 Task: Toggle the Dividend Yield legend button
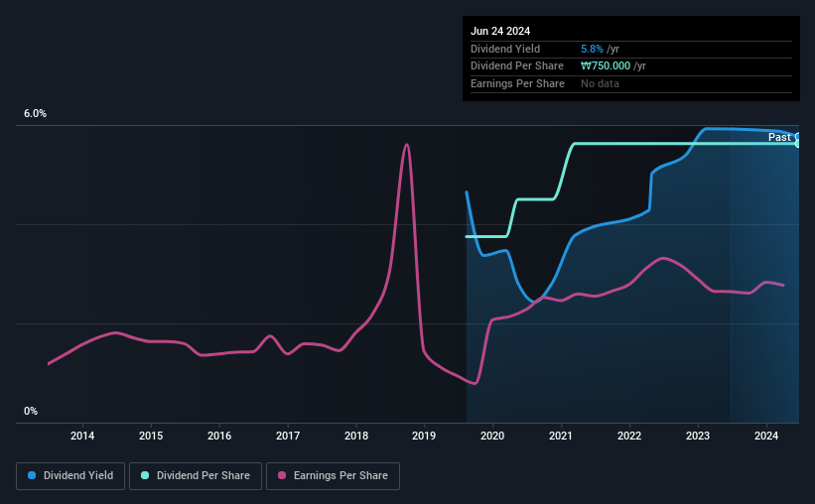(70, 476)
